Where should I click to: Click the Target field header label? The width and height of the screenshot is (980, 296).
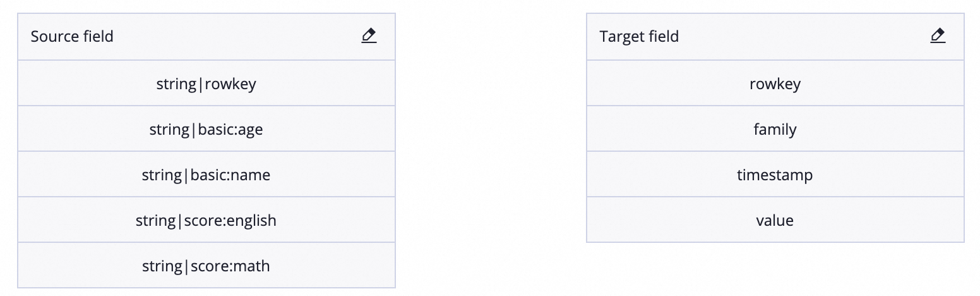point(639,36)
